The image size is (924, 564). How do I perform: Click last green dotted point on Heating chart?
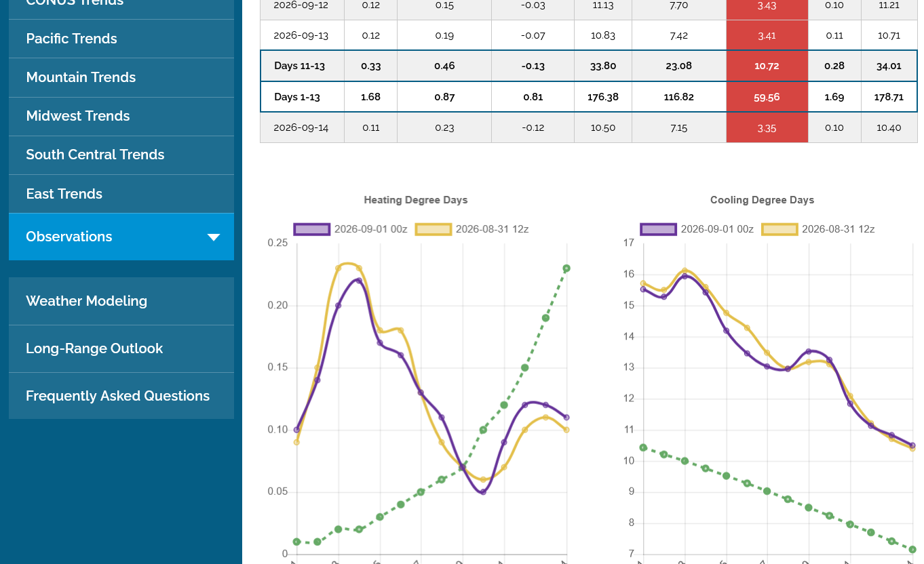pyautogui.click(x=566, y=268)
